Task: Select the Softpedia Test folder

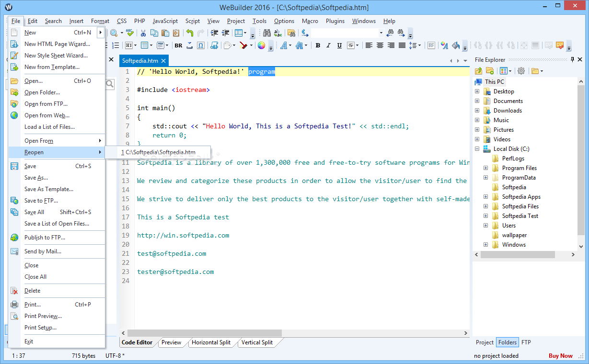Action: pos(520,216)
